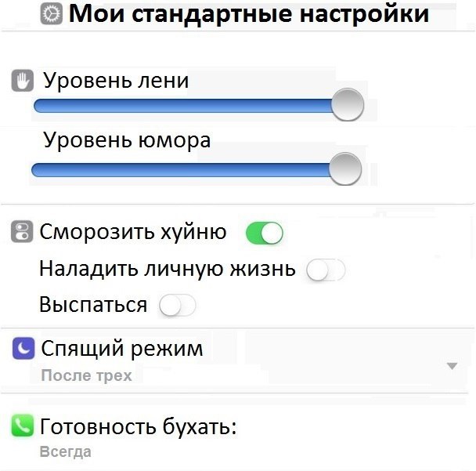Turn off the Сморозить хуйню switch

pos(264,233)
